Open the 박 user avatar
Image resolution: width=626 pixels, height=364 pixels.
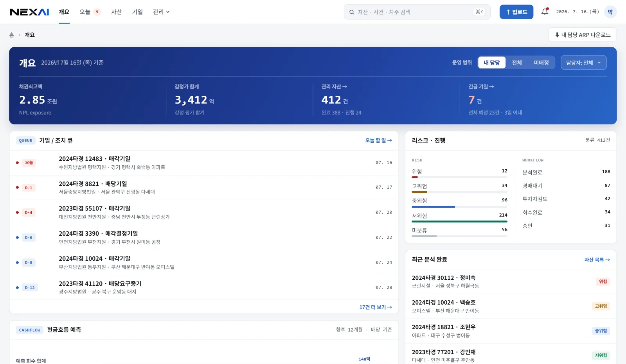click(610, 12)
